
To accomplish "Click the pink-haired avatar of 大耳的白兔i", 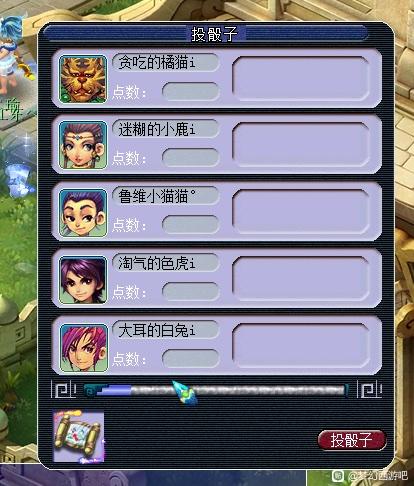I will (84, 348).
